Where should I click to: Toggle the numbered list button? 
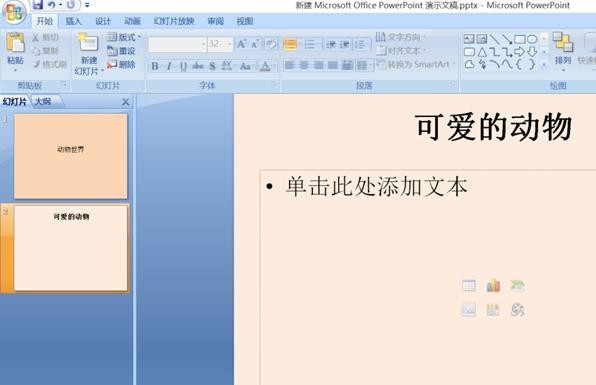[x=310, y=44]
